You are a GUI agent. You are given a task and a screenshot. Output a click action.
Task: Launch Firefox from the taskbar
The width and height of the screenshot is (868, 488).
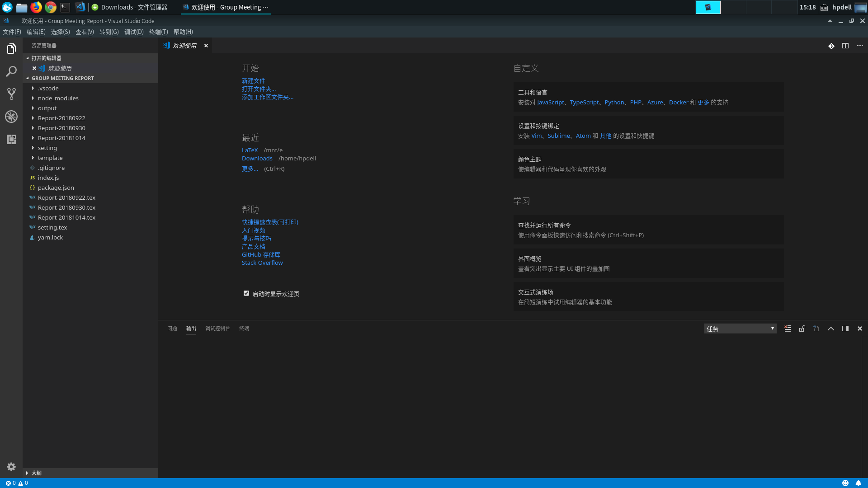[36, 7]
